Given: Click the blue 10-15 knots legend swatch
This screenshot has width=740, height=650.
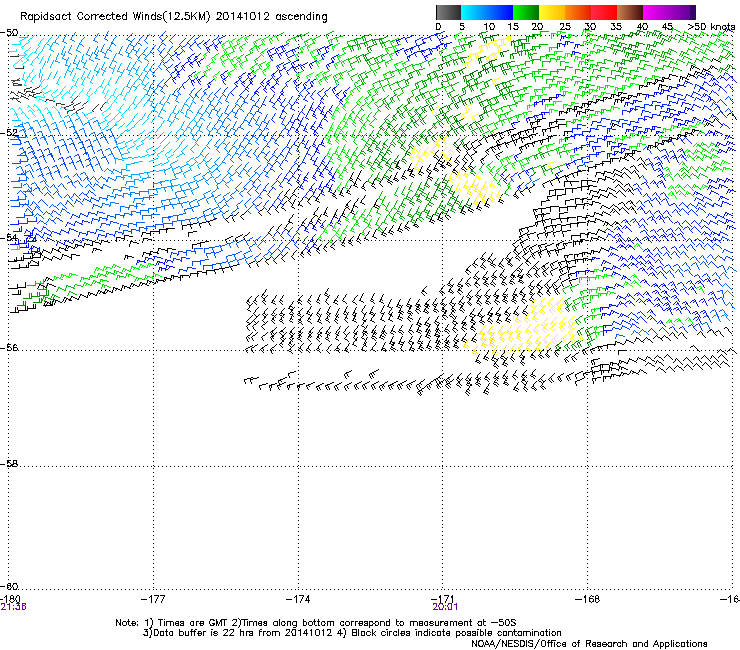Looking at the screenshot, I should [x=500, y=12].
